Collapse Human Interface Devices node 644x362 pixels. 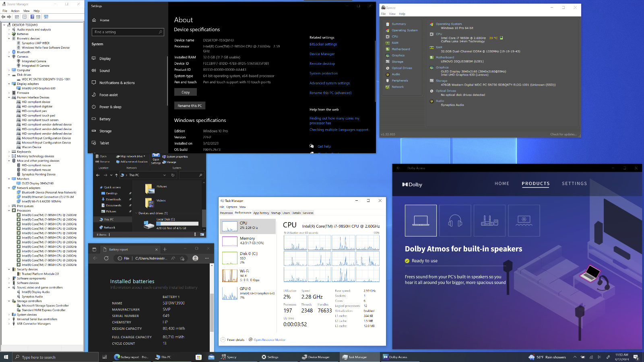pyautogui.click(x=9, y=97)
